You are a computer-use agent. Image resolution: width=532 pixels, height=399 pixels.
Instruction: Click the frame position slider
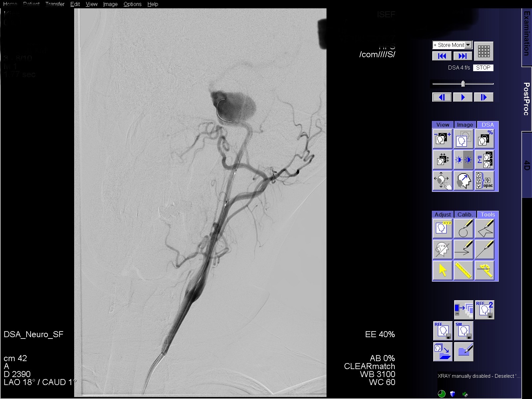[x=464, y=84]
